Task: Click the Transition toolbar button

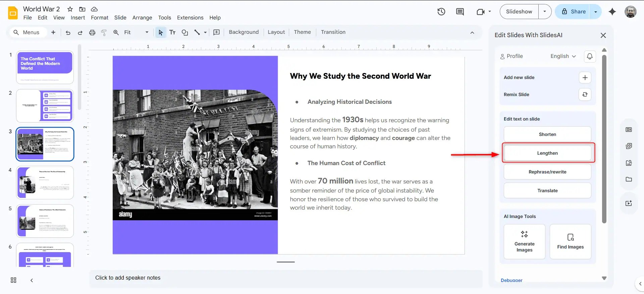Action: [x=333, y=32]
